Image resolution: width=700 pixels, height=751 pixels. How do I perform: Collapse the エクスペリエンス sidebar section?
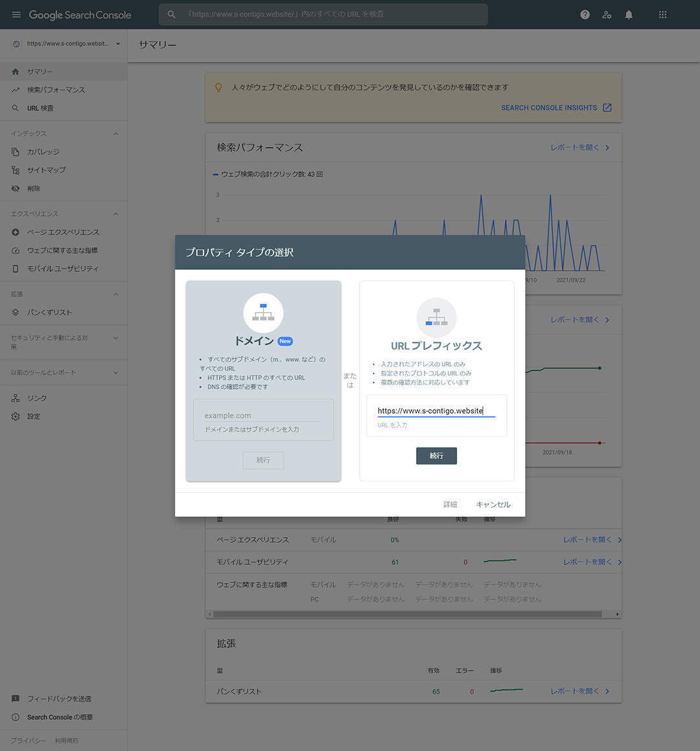pyautogui.click(x=115, y=214)
